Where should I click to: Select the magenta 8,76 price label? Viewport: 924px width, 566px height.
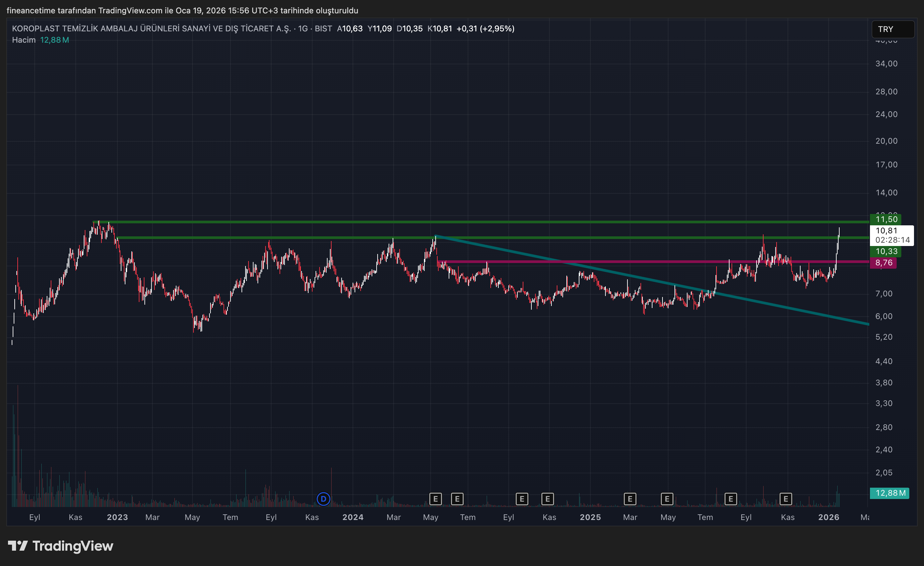884,263
